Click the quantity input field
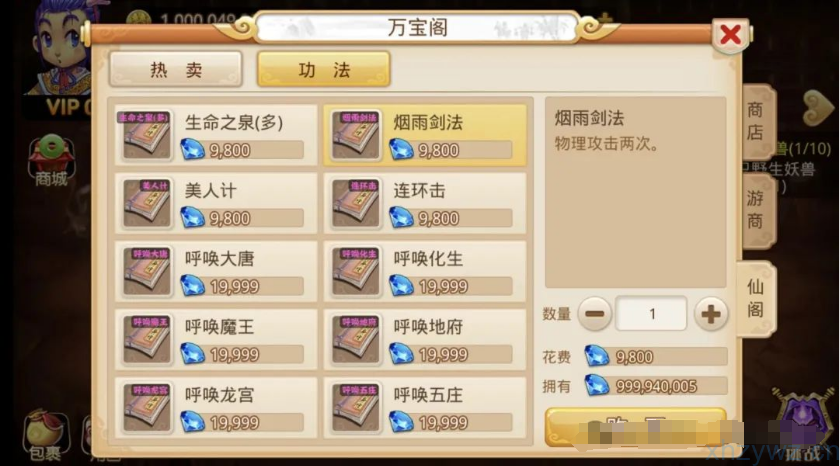 click(651, 314)
